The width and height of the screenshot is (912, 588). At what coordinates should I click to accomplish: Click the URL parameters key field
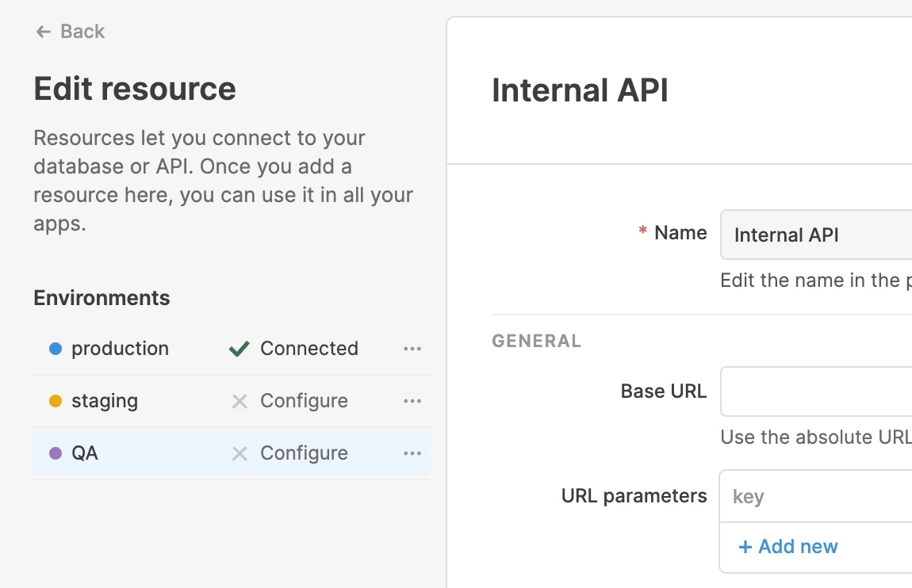(x=817, y=497)
